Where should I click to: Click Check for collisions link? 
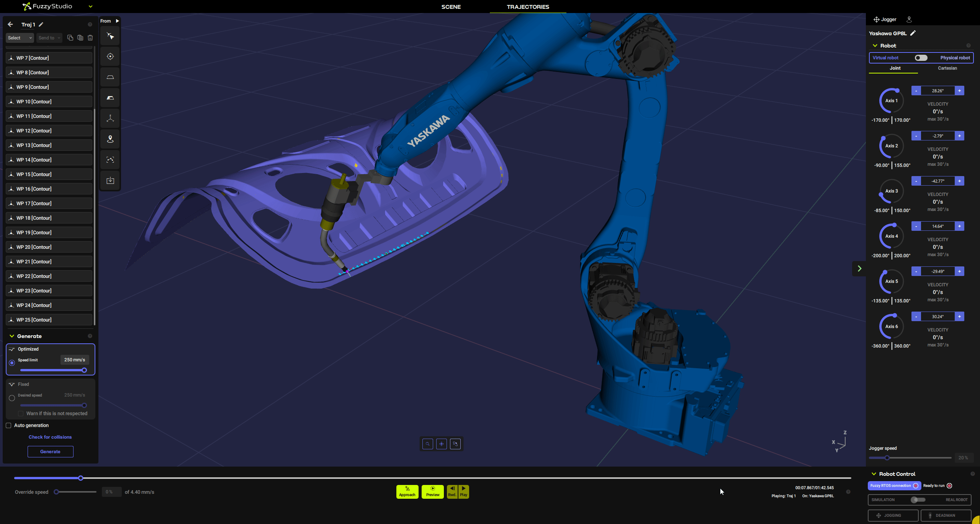coord(50,437)
